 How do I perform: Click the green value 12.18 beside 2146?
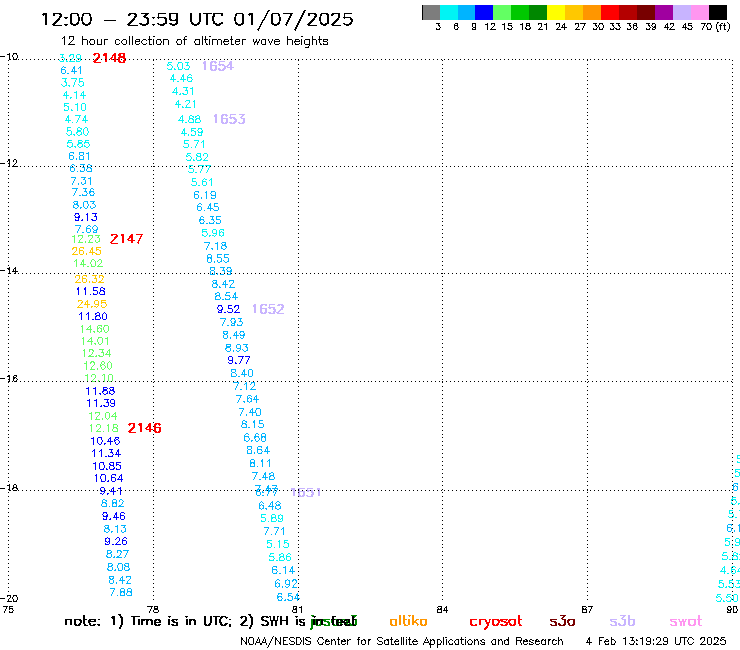tap(104, 428)
